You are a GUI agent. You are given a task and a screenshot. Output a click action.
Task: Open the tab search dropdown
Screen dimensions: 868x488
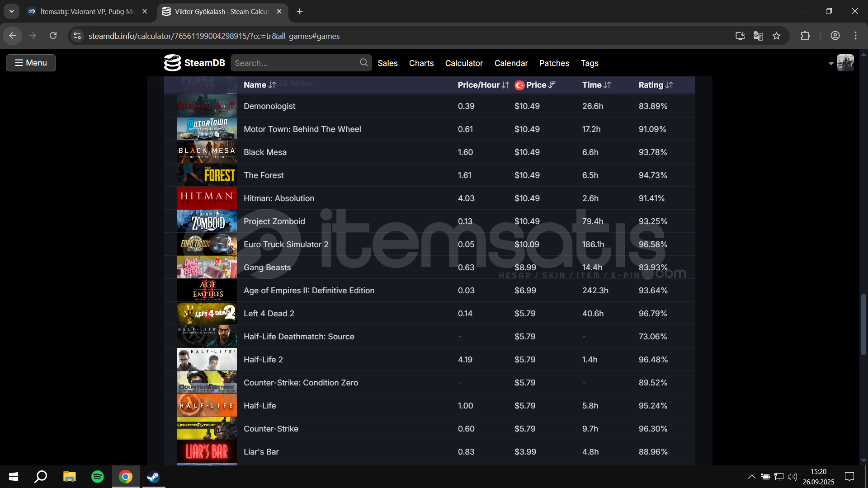[12, 11]
